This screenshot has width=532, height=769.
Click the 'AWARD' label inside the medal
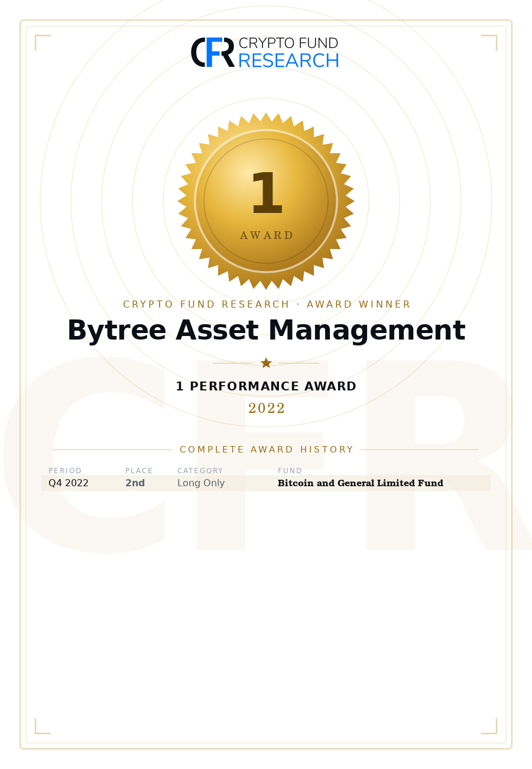[x=266, y=235]
